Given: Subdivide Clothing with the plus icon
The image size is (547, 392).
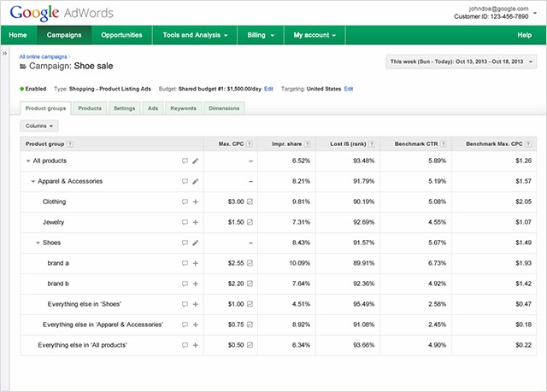Looking at the screenshot, I should click(x=196, y=202).
